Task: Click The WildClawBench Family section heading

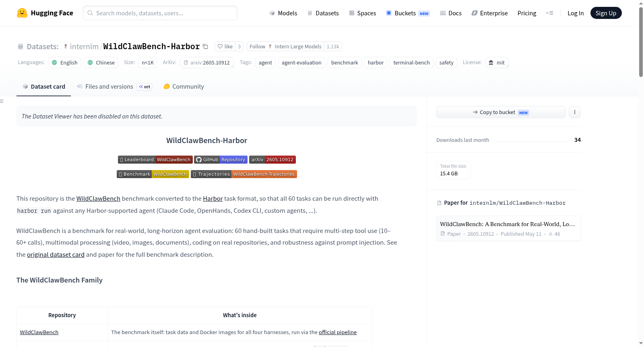Action: click(x=60, y=280)
